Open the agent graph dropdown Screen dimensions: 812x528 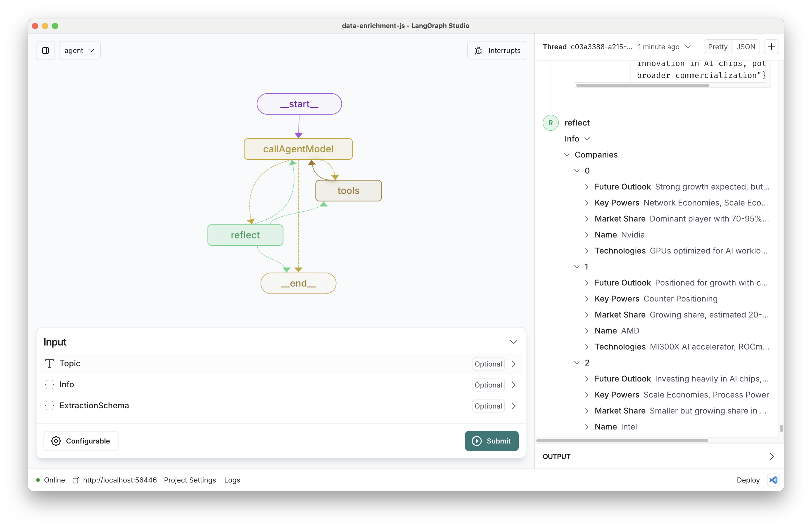click(79, 50)
